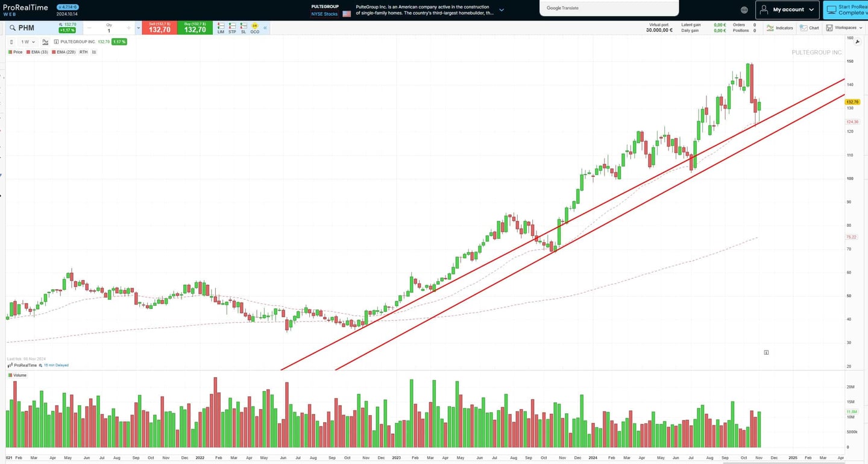Open the 1 W timeframe dropdown

[x=28, y=42]
